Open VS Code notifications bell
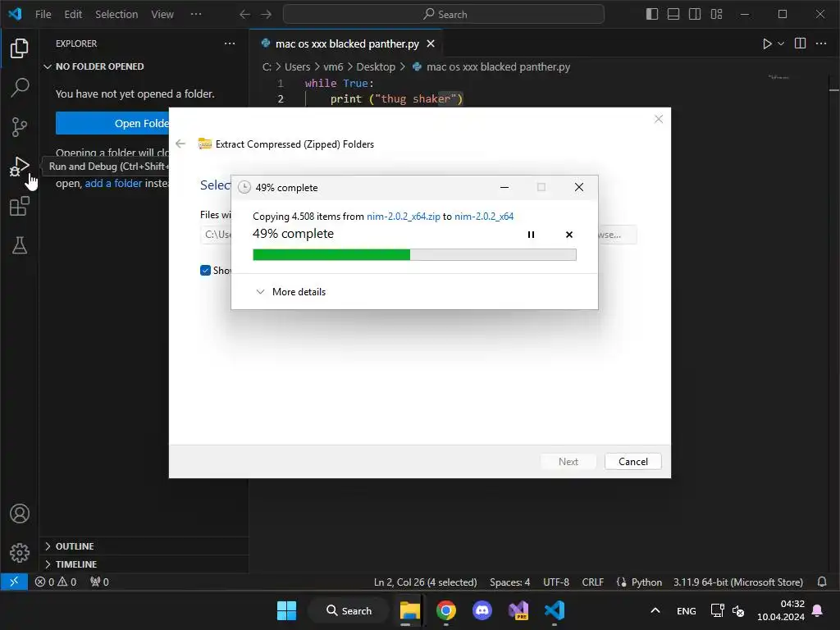This screenshot has height=630, width=840. click(822, 582)
